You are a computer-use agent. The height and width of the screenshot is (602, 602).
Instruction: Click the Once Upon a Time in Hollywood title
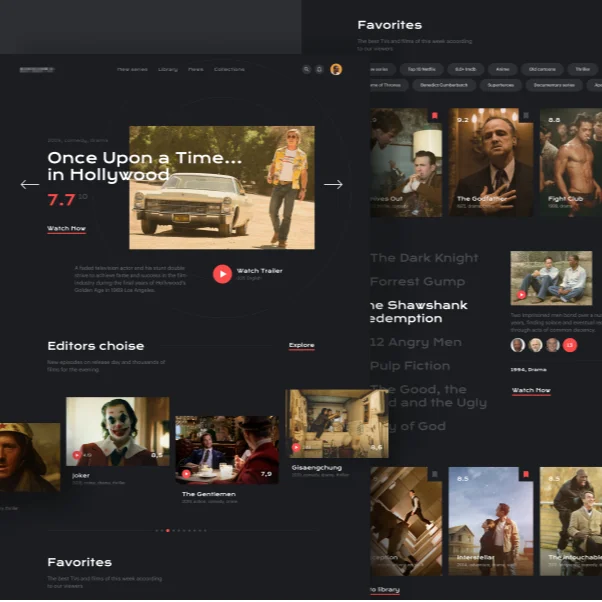pyautogui.click(x=145, y=166)
